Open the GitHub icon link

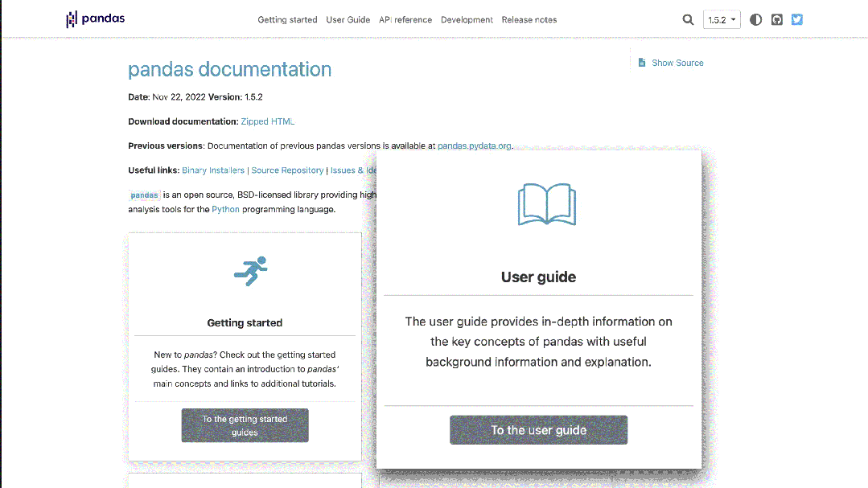(776, 20)
